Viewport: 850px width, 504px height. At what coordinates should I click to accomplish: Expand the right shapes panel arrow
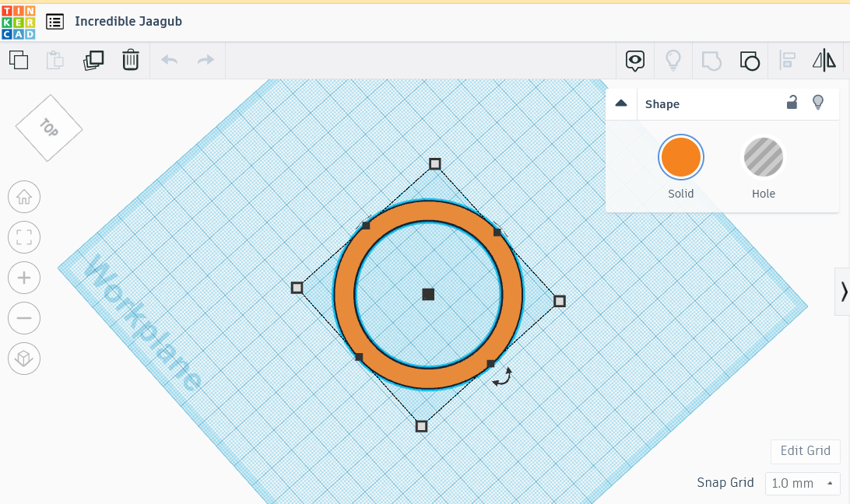pyautogui.click(x=844, y=292)
